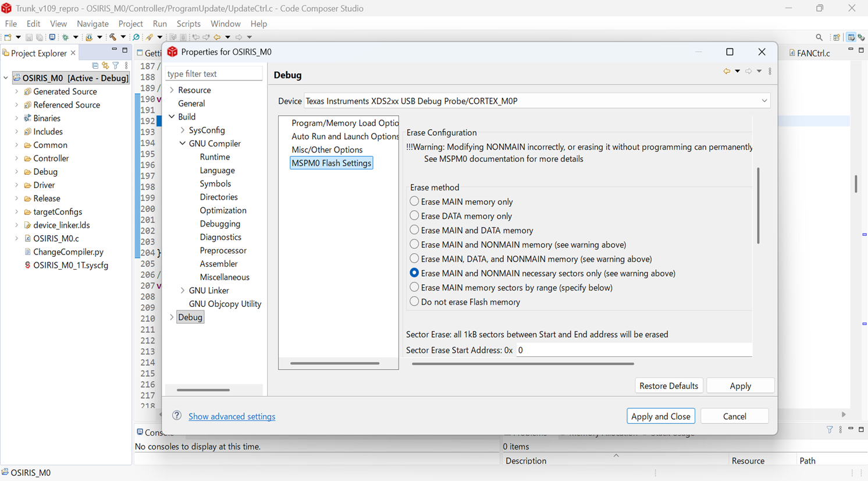Image resolution: width=868 pixels, height=481 pixels.
Task: Click the Flash download icon in toolbar
Action: 89,37
